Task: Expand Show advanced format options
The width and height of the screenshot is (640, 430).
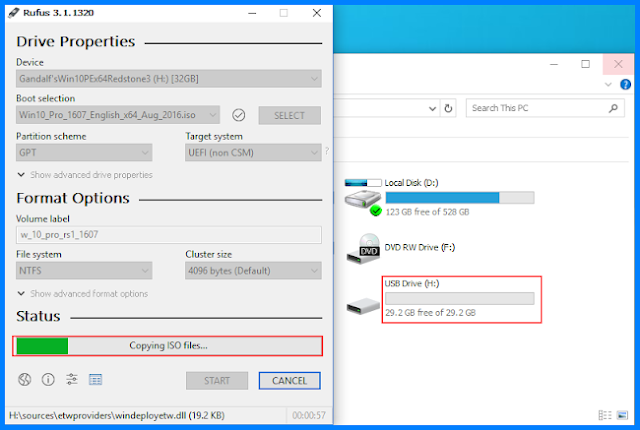Action: click(82, 293)
